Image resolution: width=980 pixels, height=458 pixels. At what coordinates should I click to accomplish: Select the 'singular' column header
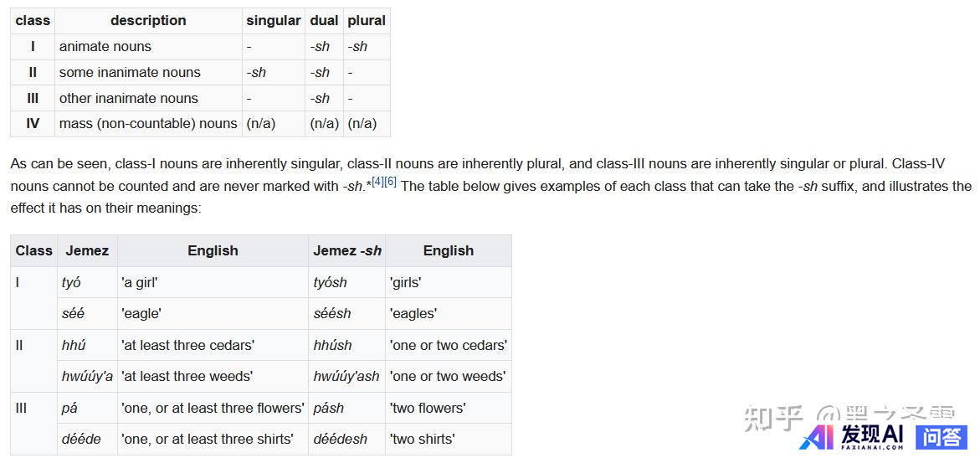pos(274,21)
